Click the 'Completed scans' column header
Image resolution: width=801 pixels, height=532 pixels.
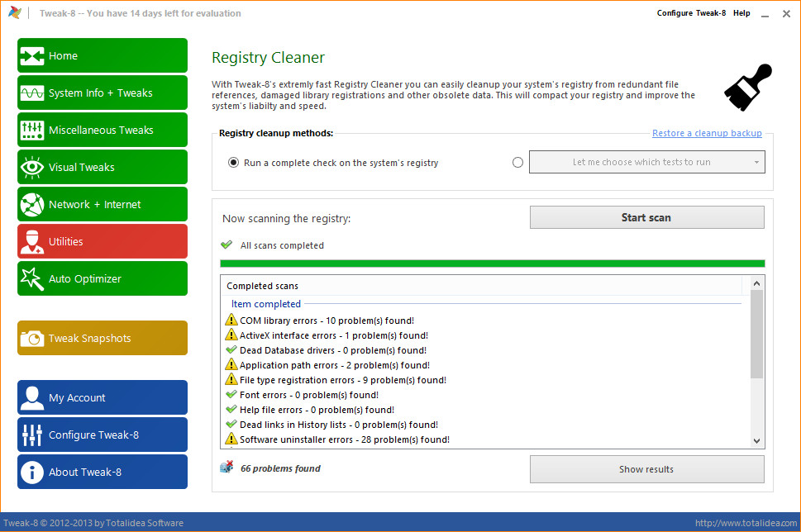tap(481, 286)
